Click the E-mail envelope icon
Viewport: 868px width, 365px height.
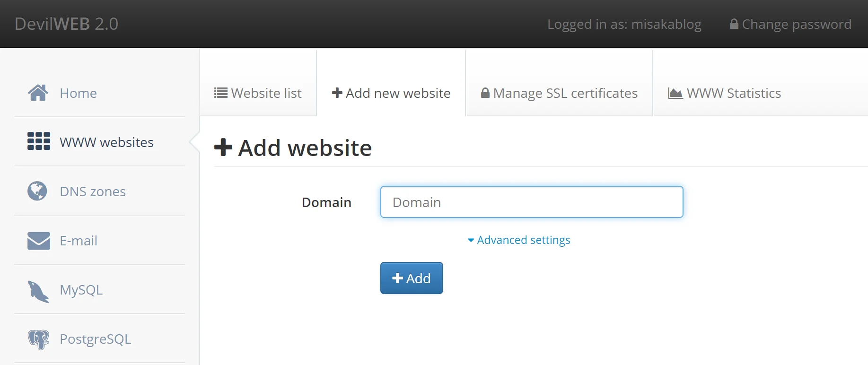click(x=39, y=241)
